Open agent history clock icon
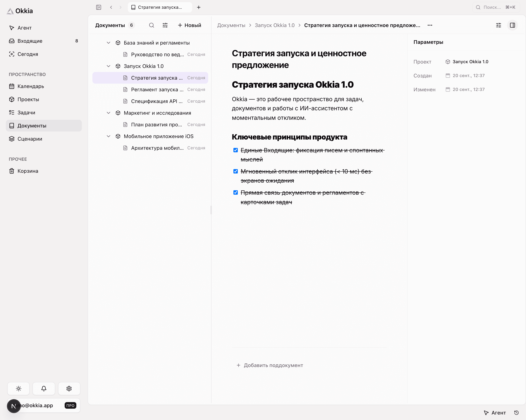526x420 pixels. point(516,413)
